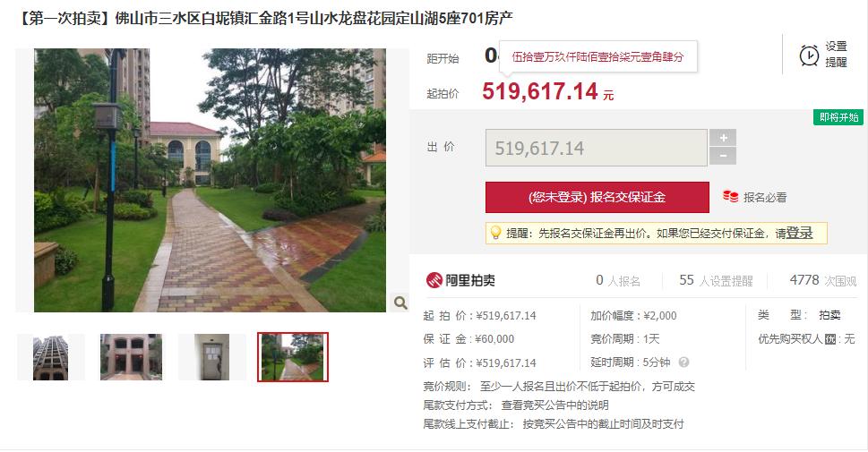The image size is (868, 452).
Task: Click the question mark next to 延时周期
Action: (683, 362)
